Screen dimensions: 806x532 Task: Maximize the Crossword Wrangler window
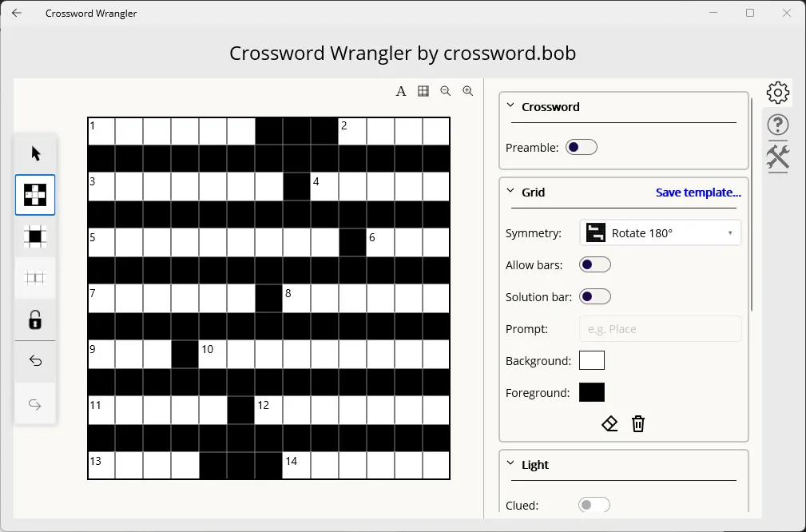point(750,13)
